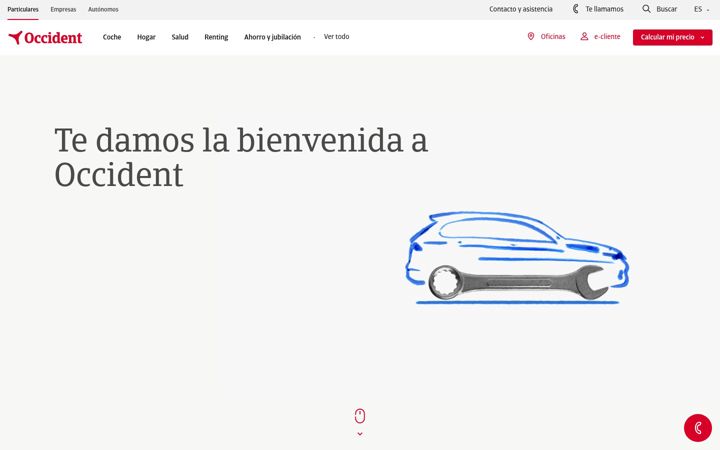Open the ES language dropdown
720x450 pixels.
point(701,9)
